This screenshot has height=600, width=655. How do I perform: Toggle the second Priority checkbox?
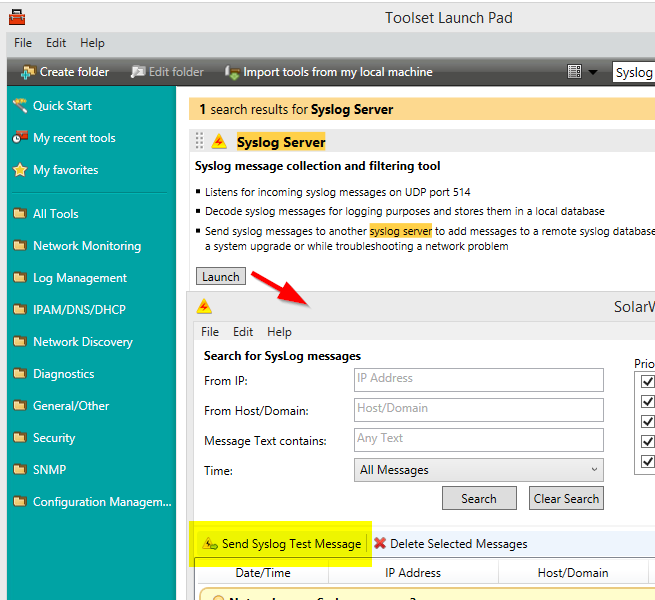(647, 401)
